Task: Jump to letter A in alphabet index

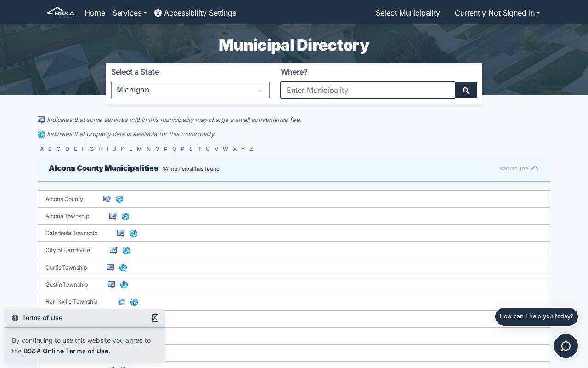Action: point(42,149)
